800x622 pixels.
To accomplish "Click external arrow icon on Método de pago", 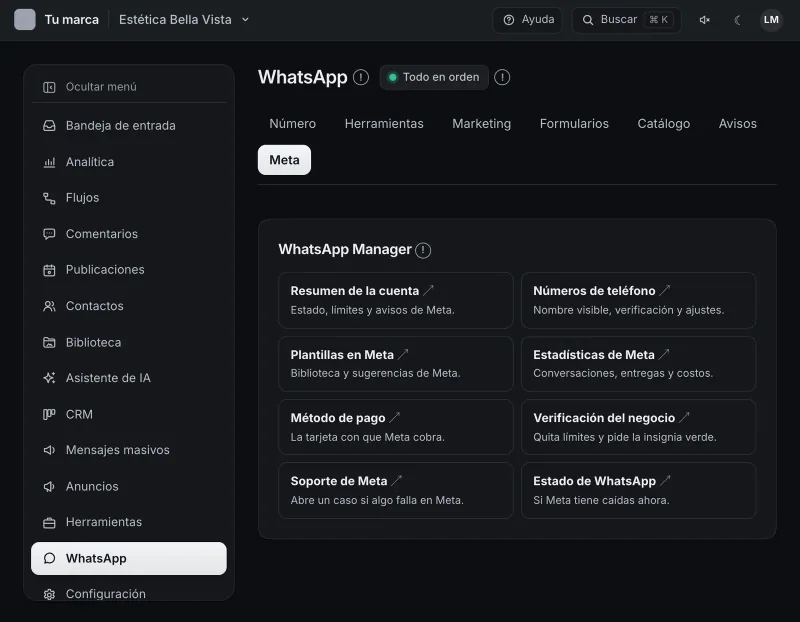I will (x=394, y=417).
